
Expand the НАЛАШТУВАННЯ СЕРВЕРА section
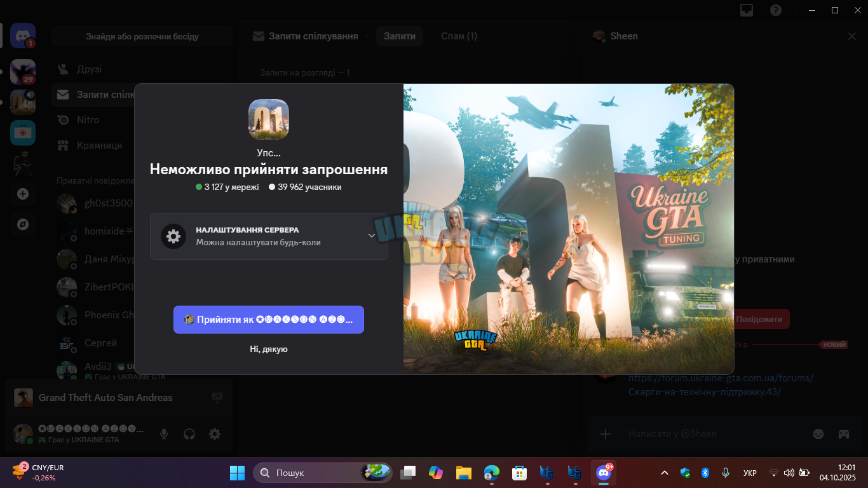[269, 236]
